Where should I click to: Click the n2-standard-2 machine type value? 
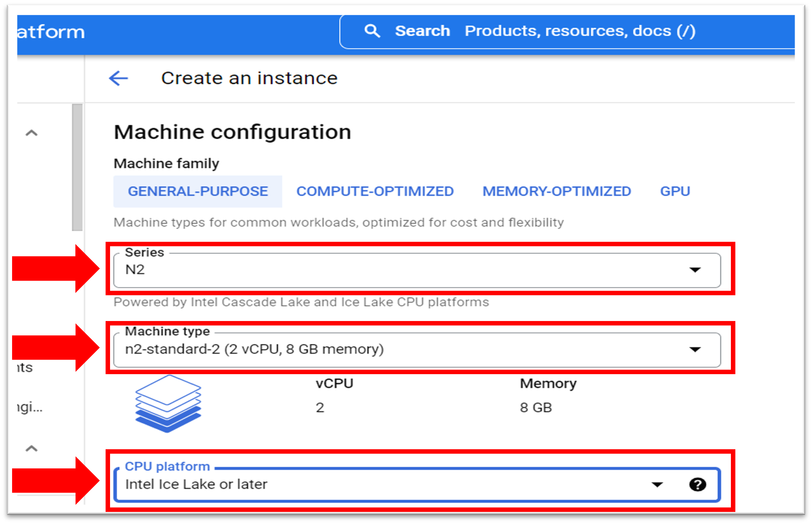click(254, 349)
